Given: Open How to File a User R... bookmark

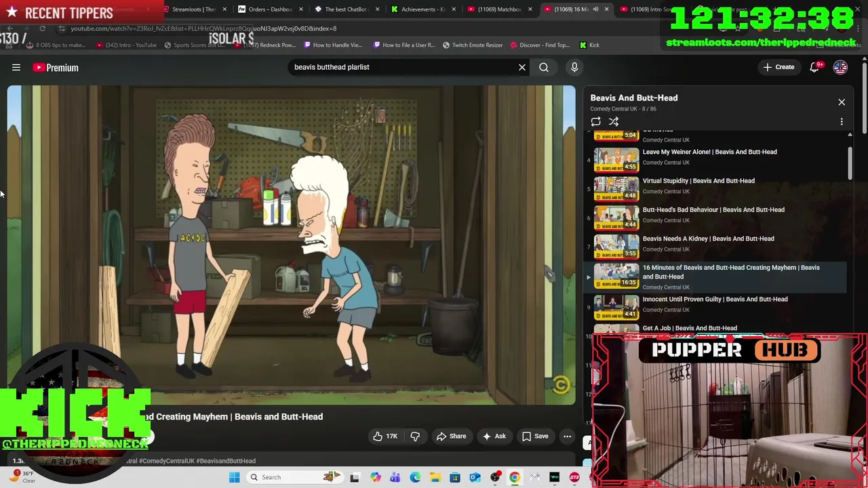Looking at the screenshot, I should (x=403, y=45).
